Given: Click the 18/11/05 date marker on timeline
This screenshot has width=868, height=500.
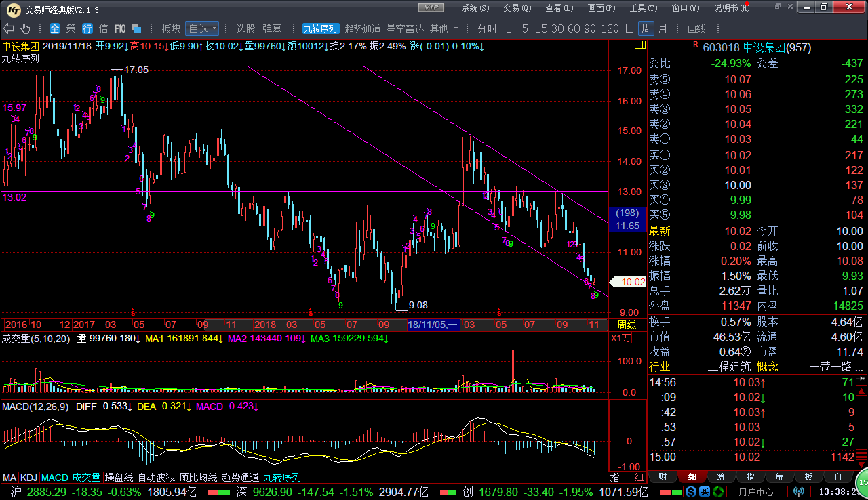Looking at the screenshot, I should point(433,325).
